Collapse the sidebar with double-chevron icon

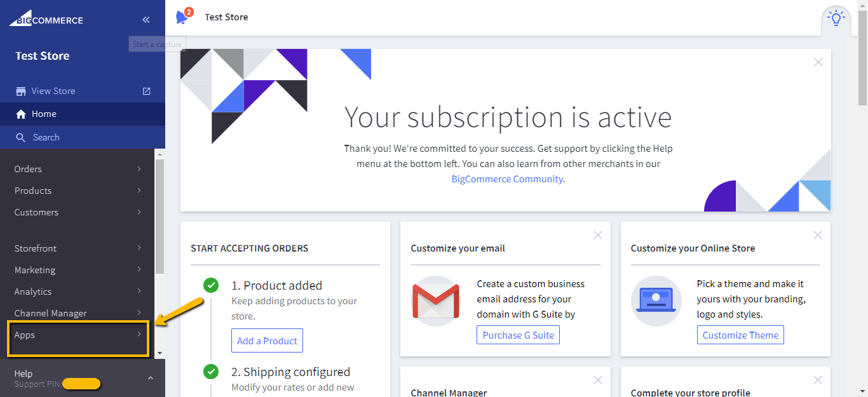[x=146, y=20]
